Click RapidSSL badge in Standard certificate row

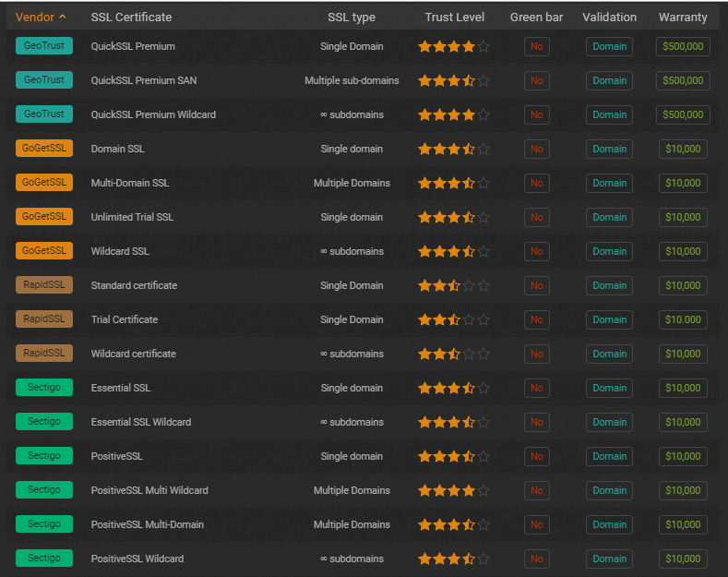(44, 284)
